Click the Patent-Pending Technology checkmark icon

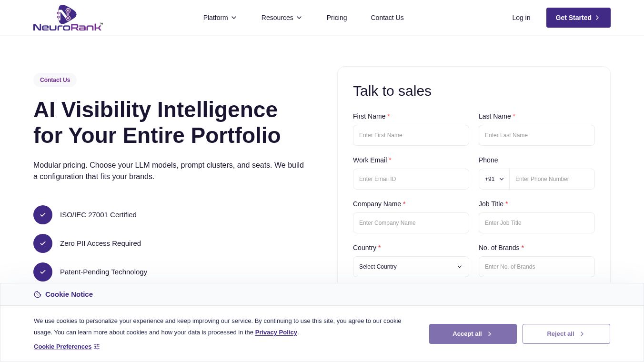pos(43,272)
